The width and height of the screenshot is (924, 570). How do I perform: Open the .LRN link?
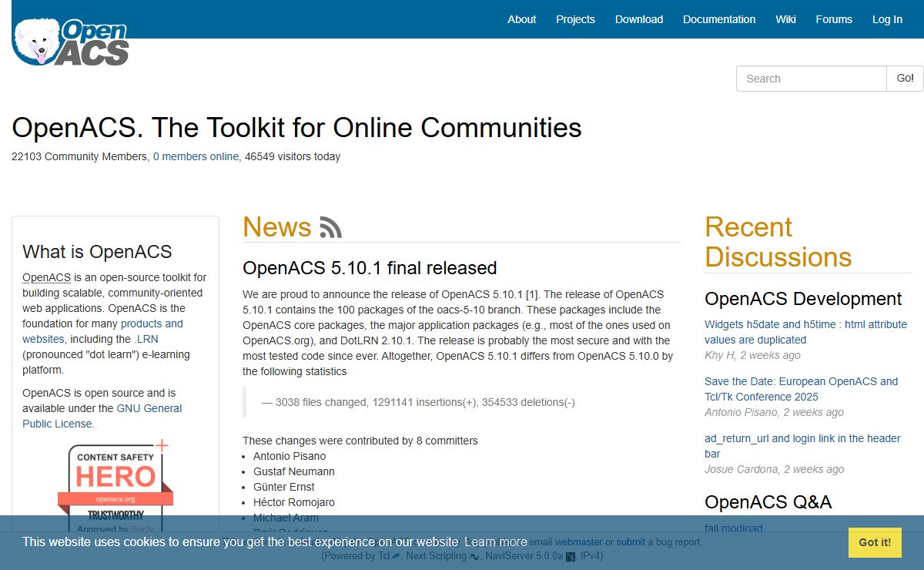146,339
